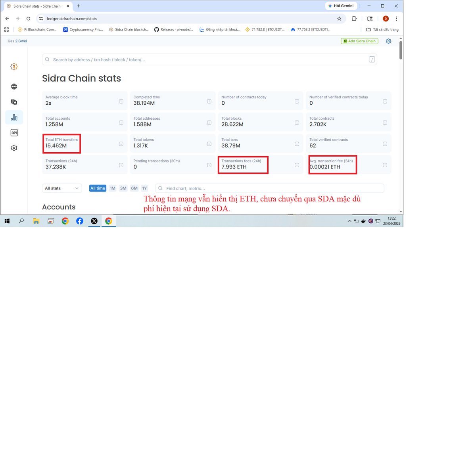Bookmark this page with the star icon
Image resolution: width=476 pixels, height=473 pixels.
(x=339, y=19)
